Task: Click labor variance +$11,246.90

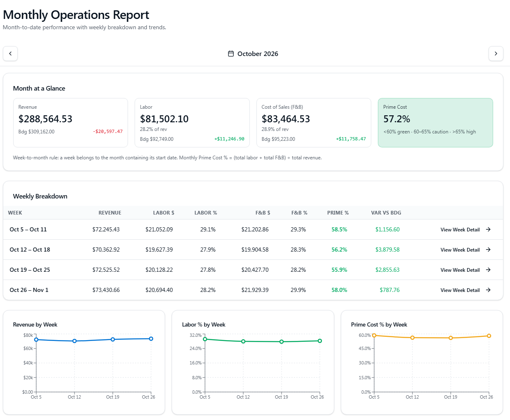Action: click(x=229, y=139)
